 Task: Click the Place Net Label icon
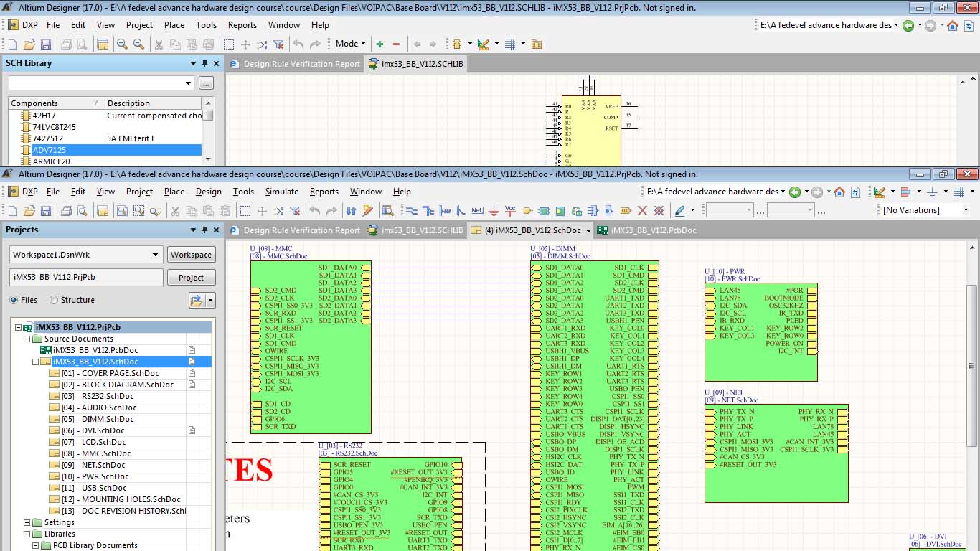click(x=477, y=211)
